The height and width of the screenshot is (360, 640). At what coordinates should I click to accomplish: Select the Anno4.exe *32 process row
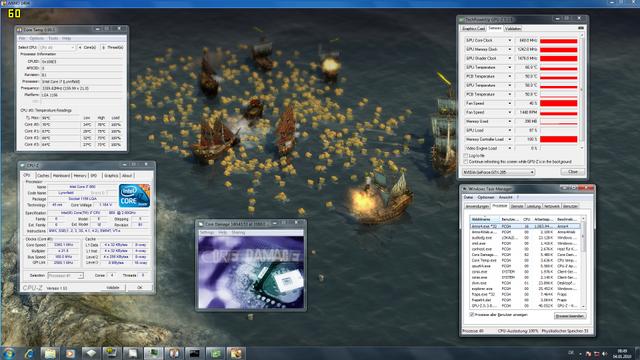pos(525,226)
